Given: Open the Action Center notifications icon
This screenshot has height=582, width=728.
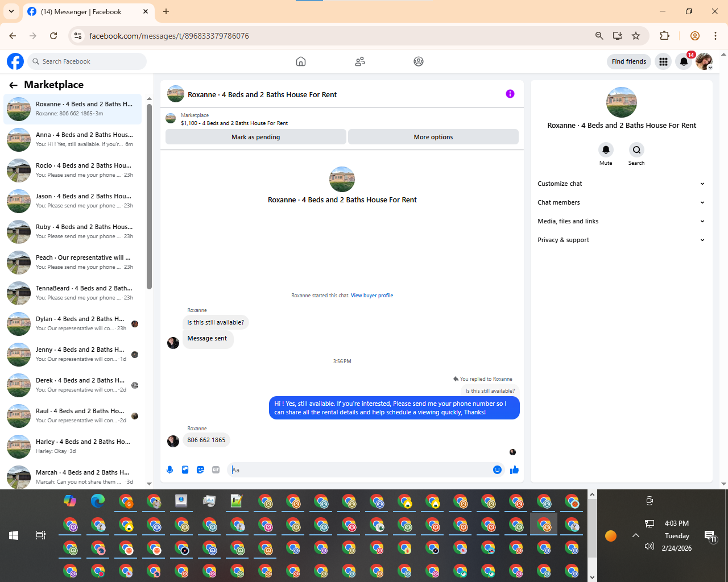Looking at the screenshot, I should [710, 535].
